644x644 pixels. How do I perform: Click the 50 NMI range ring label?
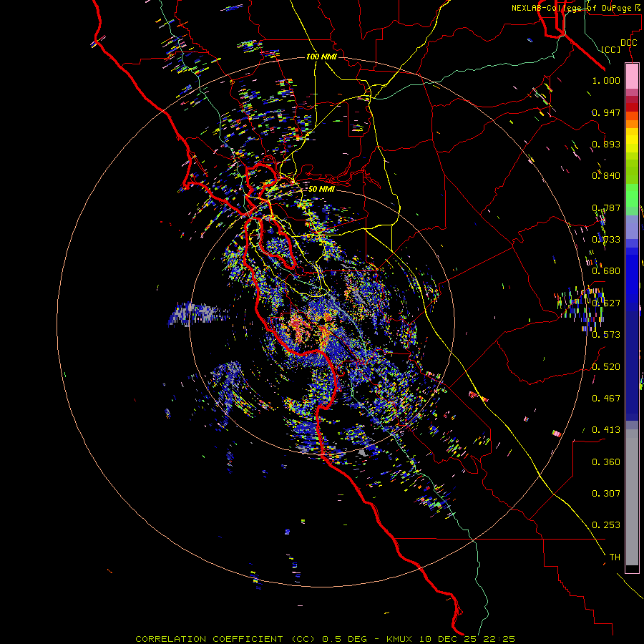321,189
